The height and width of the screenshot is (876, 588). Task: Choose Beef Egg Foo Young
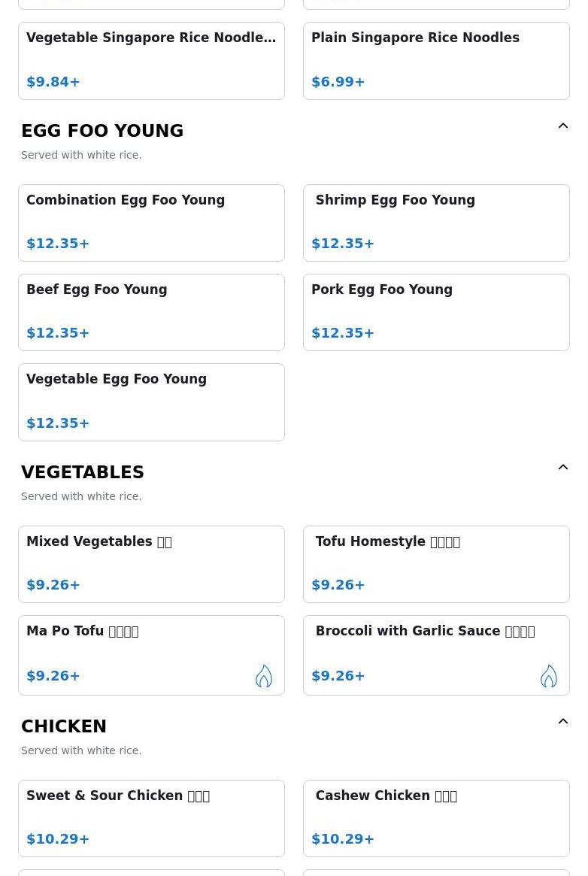151,312
